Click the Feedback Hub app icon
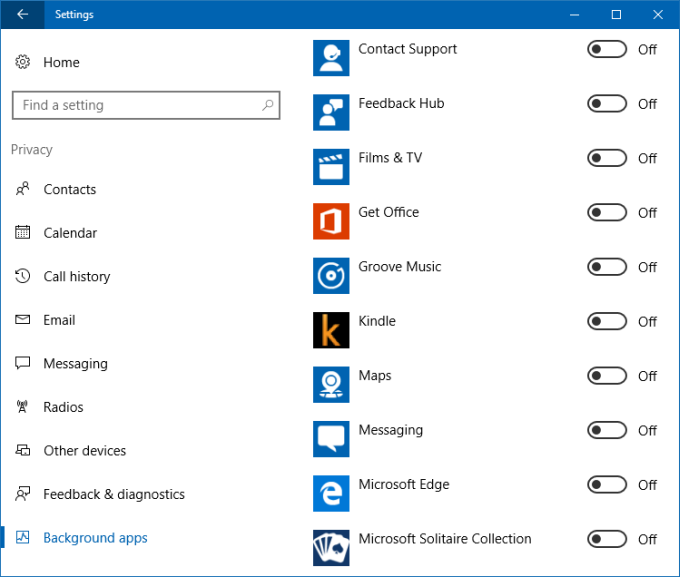This screenshot has width=680, height=577. (x=331, y=112)
